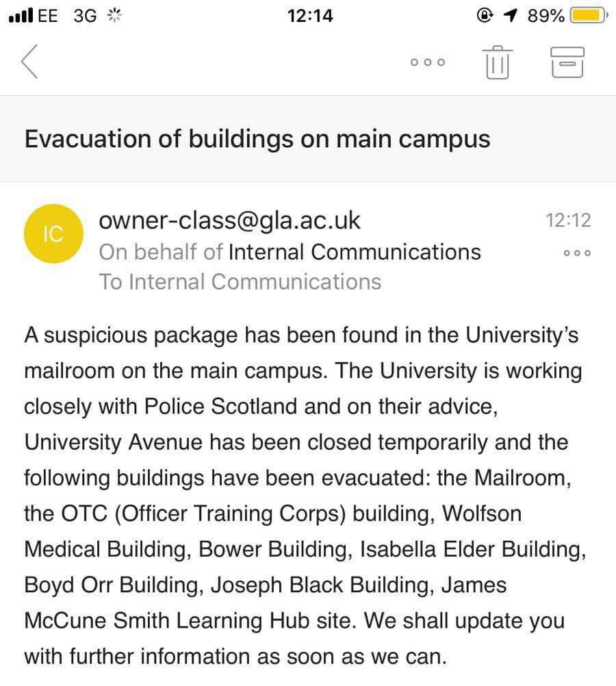Image resolution: width=616 pixels, height=686 pixels.
Task: Tap the EE carrier label
Action: pos(48,16)
